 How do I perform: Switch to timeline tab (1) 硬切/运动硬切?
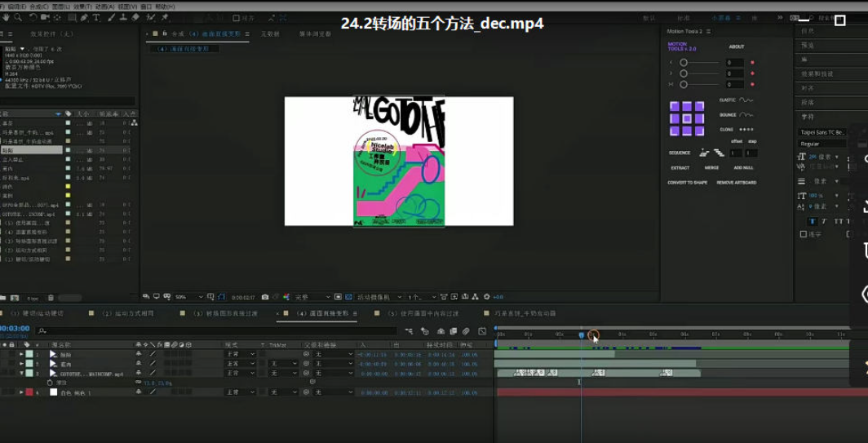37,313
